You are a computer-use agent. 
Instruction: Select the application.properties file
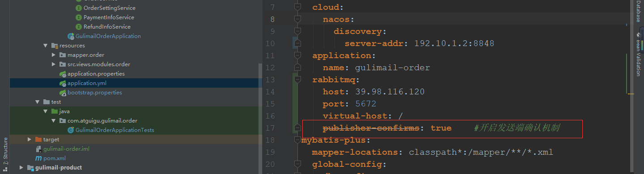click(96, 74)
